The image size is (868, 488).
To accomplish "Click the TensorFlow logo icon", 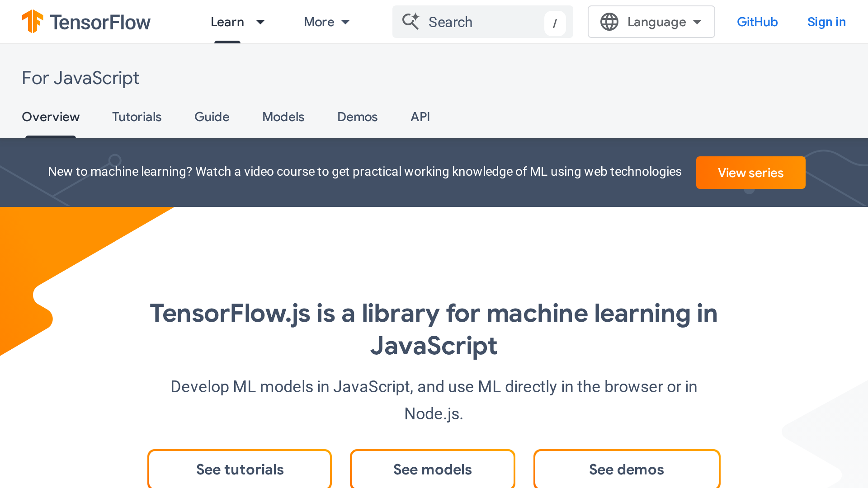I will tap(33, 21).
